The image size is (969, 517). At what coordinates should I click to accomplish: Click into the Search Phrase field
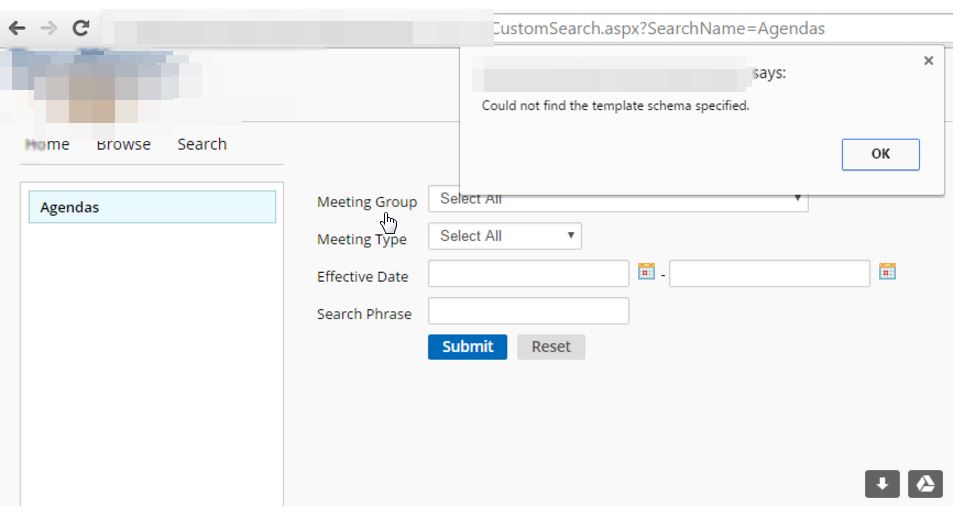point(528,311)
